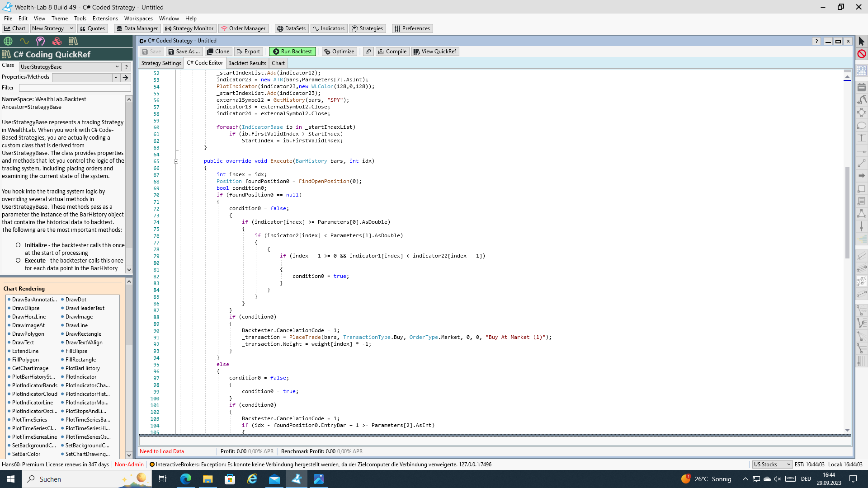The width and height of the screenshot is (868, 488).
Task: Click the Chart Rendering list down arrow
Action: coord(129,455)
